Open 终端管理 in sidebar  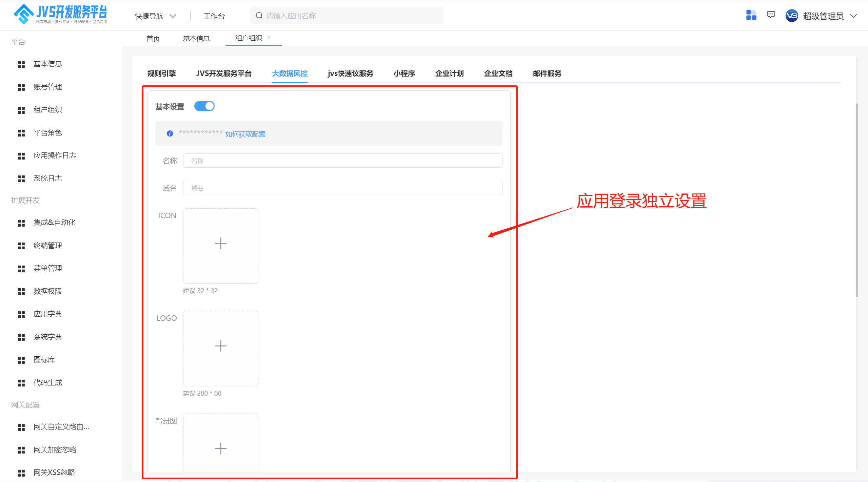click(x=48, y=246)
